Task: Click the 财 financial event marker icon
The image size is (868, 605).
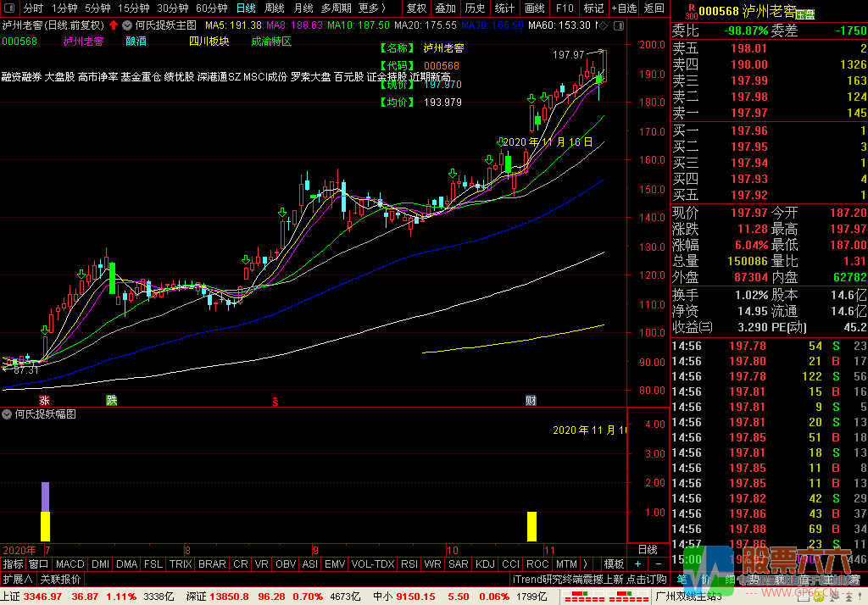Action: coord(531,399)
